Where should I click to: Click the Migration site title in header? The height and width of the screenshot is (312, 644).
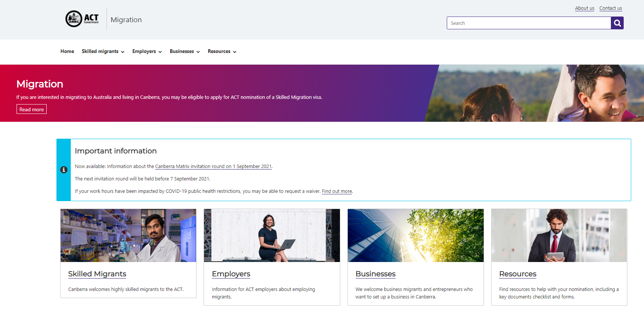coord(126,20)
